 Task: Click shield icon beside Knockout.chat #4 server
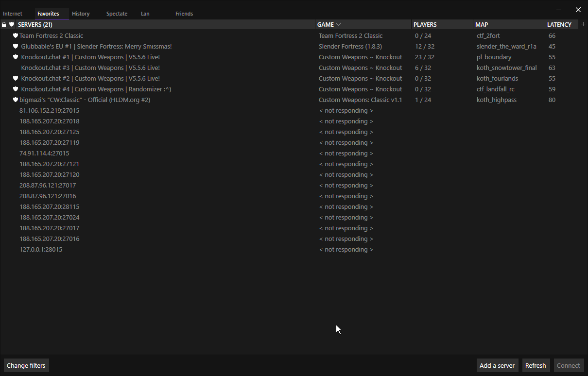pos(16,89)
